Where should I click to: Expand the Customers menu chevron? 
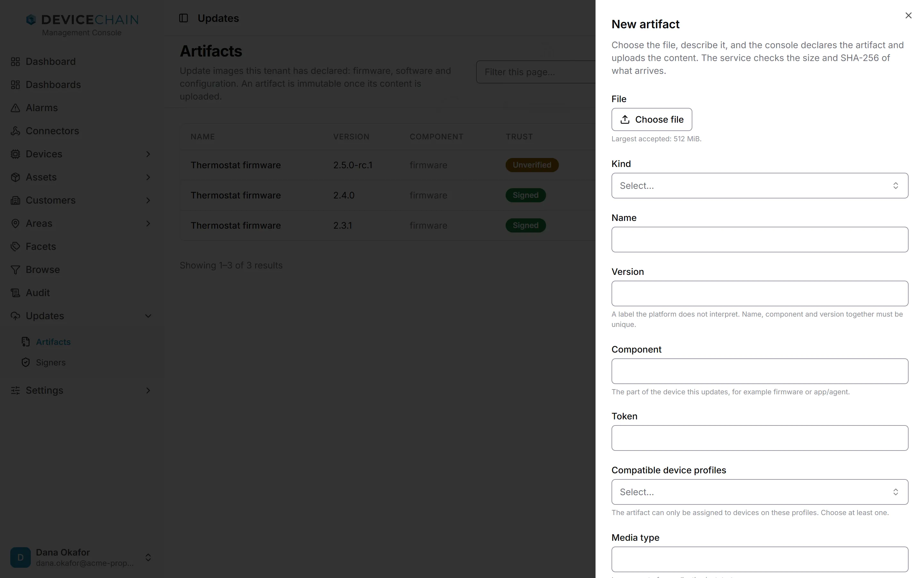point(148,200)
